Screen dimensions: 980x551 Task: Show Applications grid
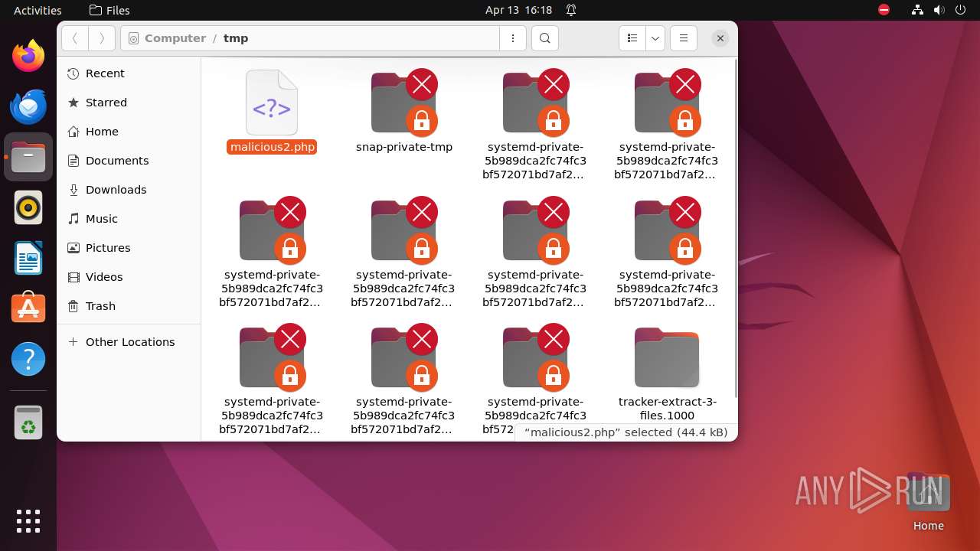pyautogui.click(x=28, y=521)
